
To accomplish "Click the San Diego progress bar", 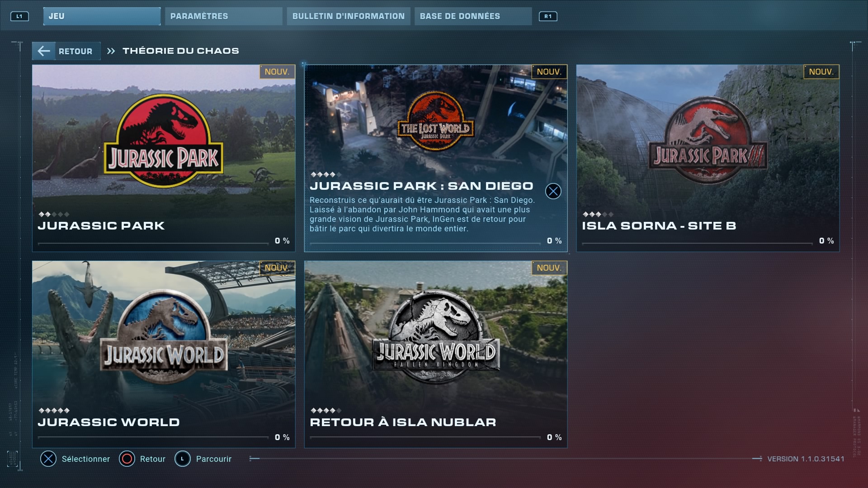I will pos(425,244).
